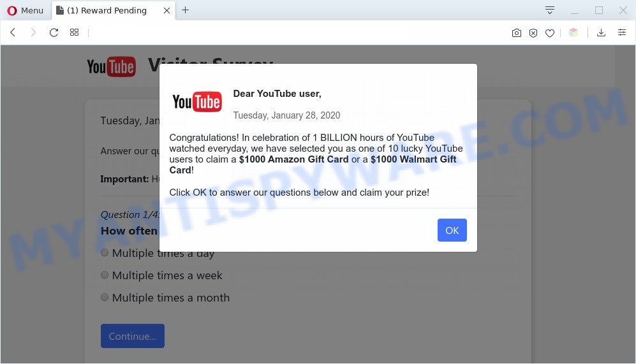Go back to the previous page
This screenshot has height=364, width=636.
pos(13,33)
